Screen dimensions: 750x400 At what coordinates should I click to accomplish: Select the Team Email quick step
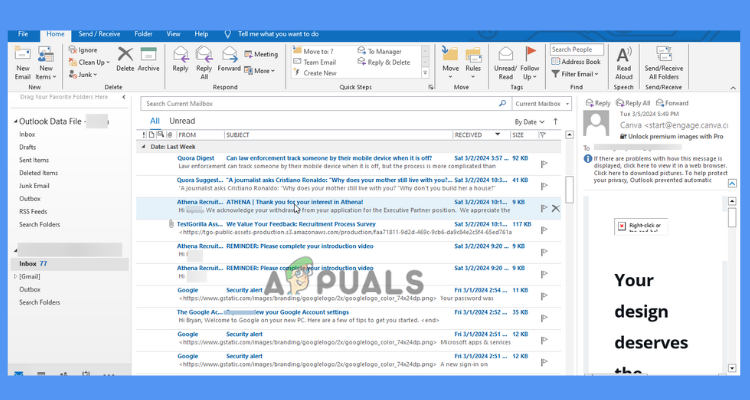tap(314, 62)
